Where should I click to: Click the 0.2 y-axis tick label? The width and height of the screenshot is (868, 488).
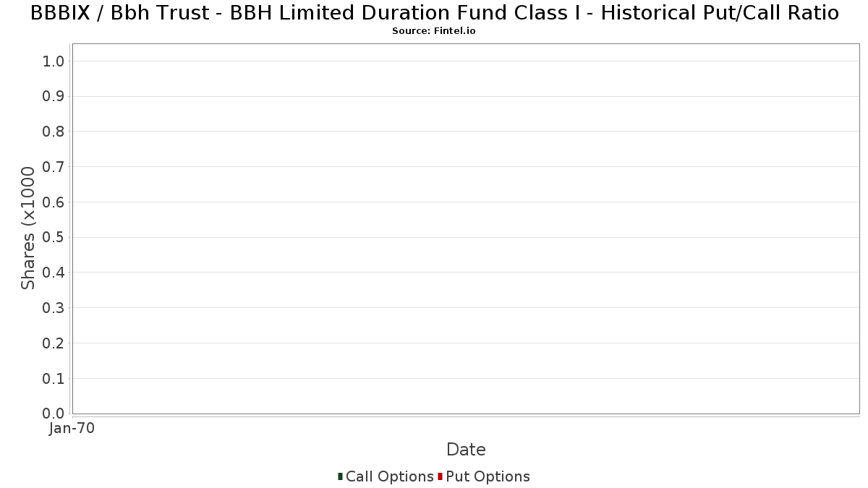click(54, 343)
